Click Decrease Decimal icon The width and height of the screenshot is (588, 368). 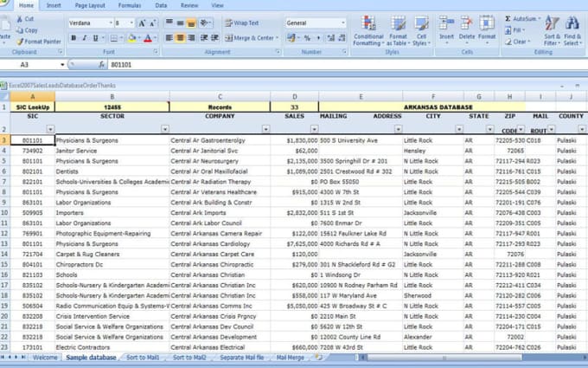(342, 38)
